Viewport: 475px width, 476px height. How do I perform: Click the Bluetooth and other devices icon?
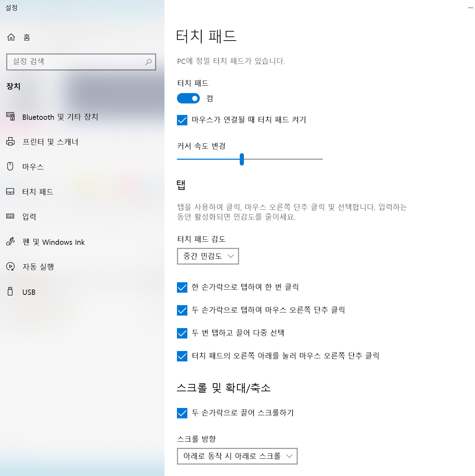[x=10, y=117]
